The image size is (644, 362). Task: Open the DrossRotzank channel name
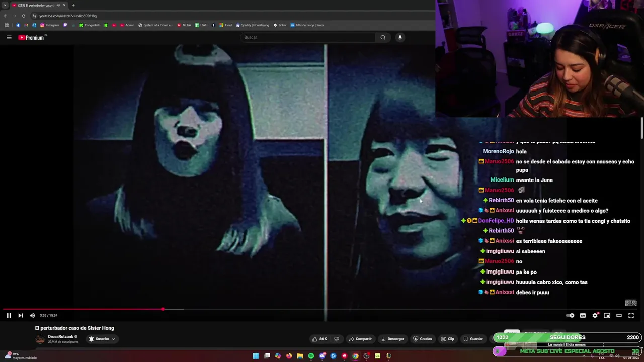tap(61, 337)
